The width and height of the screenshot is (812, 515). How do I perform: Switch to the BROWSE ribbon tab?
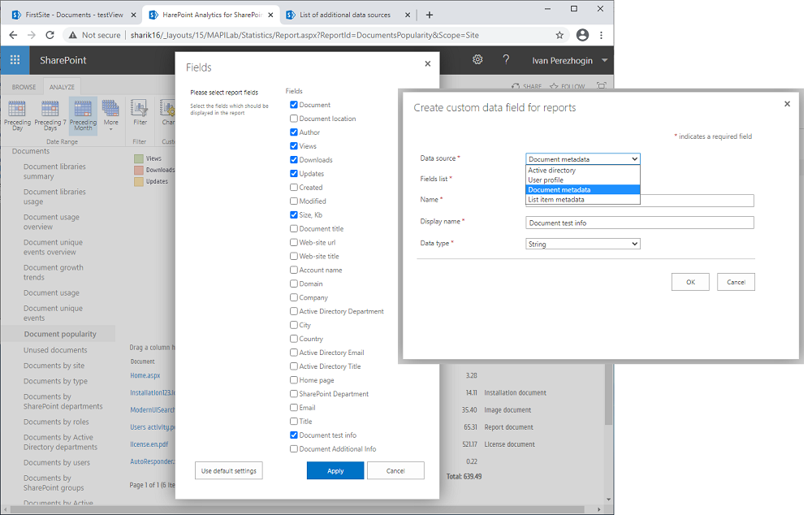pos(24,87)
